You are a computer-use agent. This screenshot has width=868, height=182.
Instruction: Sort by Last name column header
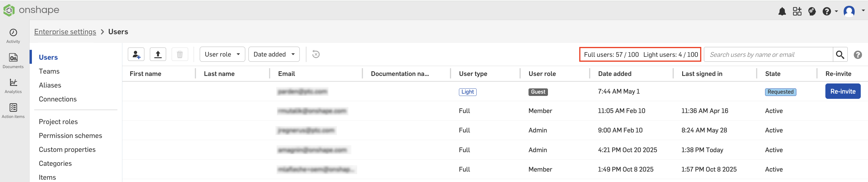click(219, 74)
